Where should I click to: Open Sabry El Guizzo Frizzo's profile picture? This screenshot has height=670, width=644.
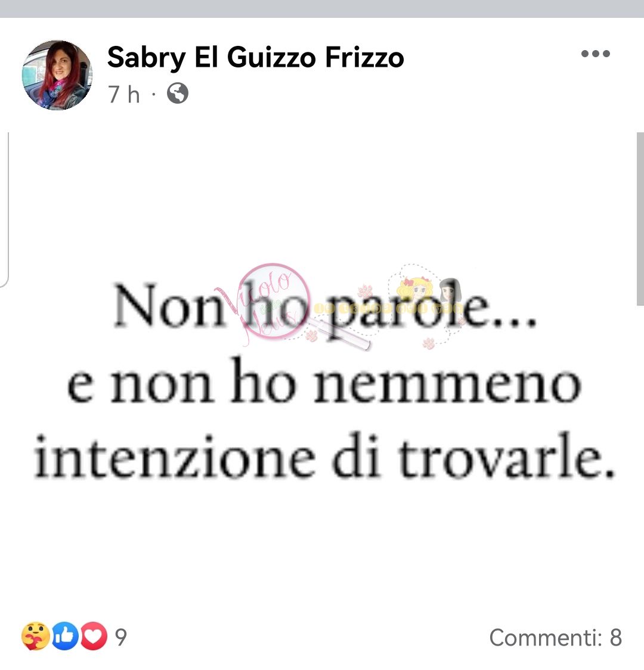tap(57, 75)
